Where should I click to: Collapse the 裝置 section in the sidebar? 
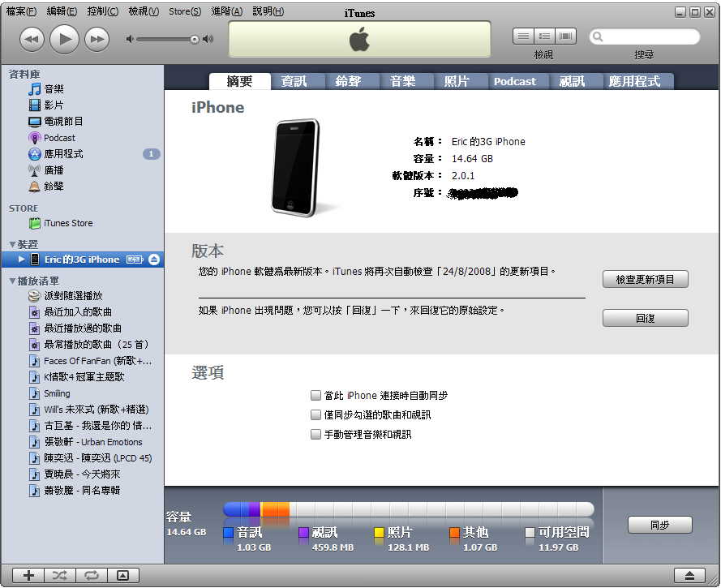(x=12, y=244)
